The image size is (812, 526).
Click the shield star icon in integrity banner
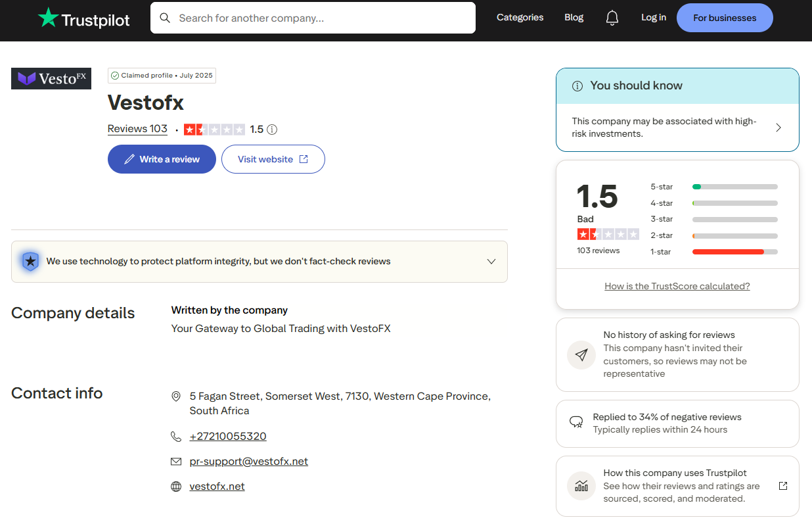[30, 261]
